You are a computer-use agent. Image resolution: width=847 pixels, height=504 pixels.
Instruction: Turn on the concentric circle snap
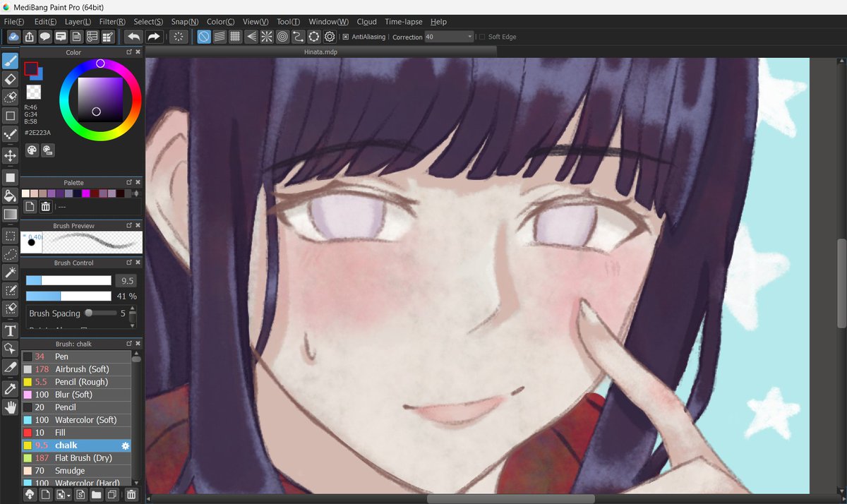point(282,37)
